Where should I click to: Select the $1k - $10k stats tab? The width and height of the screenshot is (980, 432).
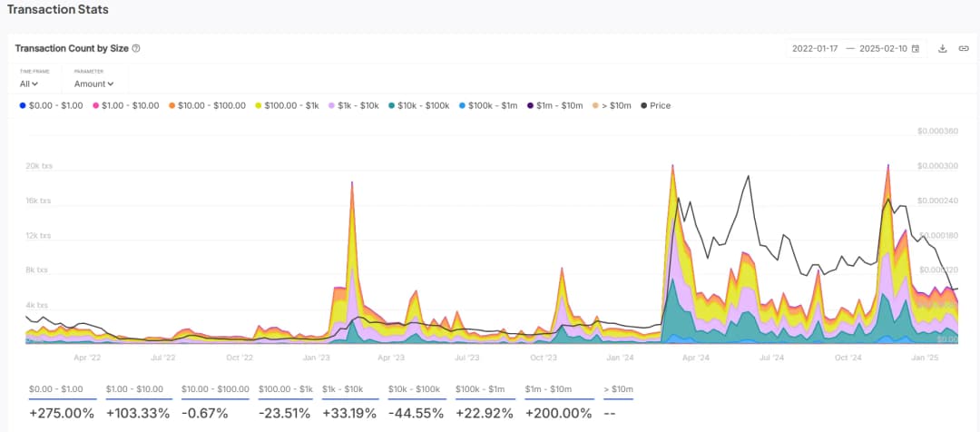click(x=345, y=389)
